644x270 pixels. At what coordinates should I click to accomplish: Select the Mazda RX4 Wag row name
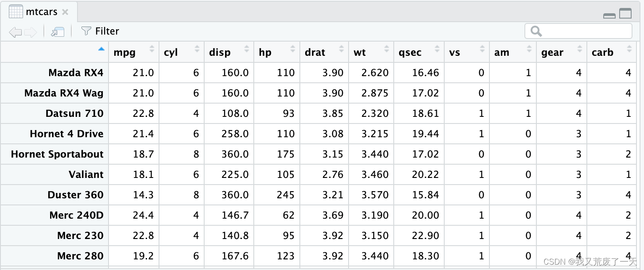[64, 93]
